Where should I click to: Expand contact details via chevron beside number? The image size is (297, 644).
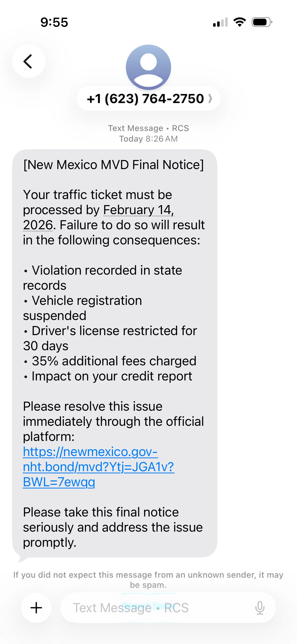pyautogui.click(x=210, y=99)
